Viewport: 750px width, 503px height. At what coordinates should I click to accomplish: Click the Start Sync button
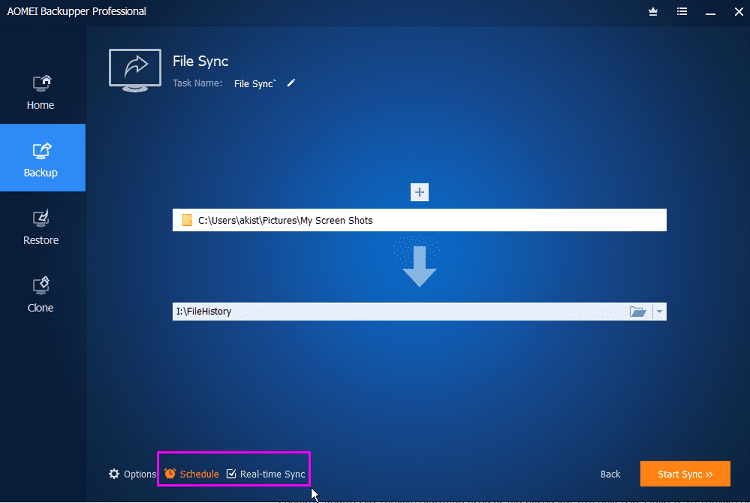click(x=685, y=474)
